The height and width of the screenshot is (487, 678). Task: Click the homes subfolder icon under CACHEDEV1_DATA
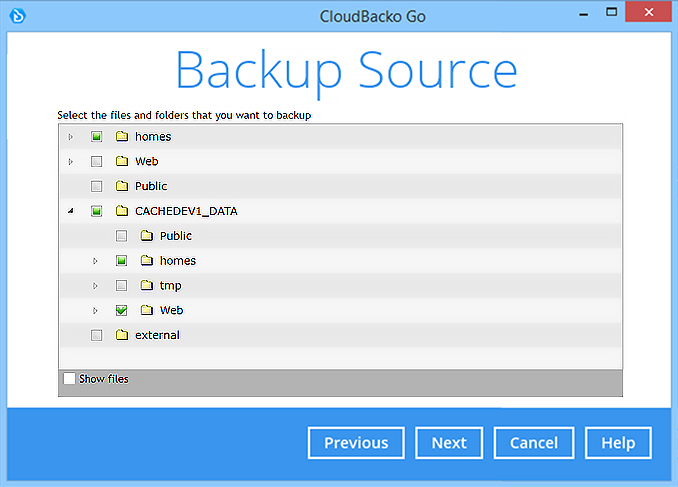pyautogui.click(x=147, y=260)
